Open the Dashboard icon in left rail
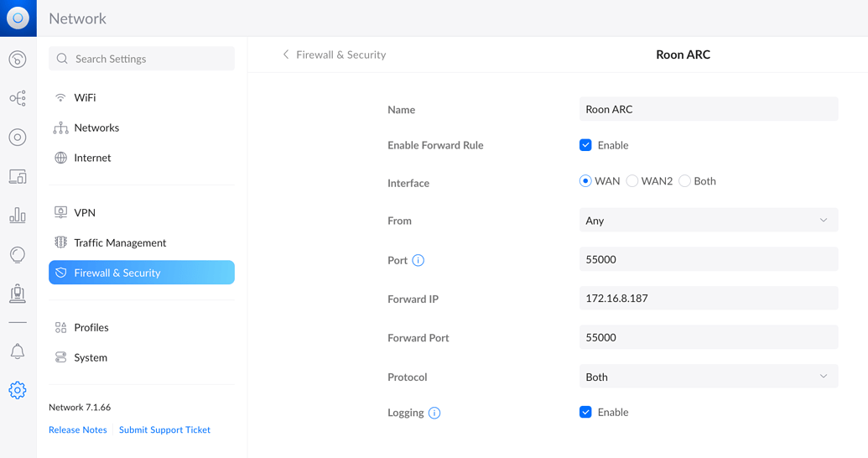 [18, 60]
